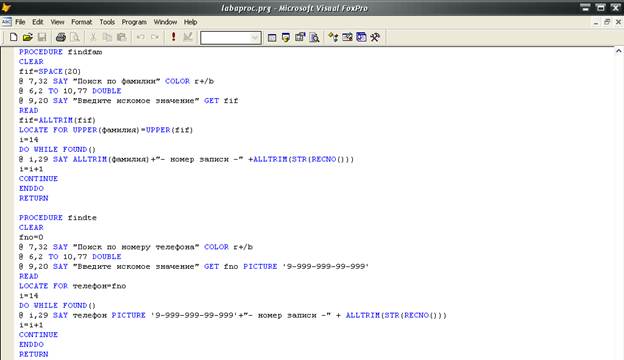The image size is (624, 360).
Task: Click the 'SAY телефон PICTURE' code line
Action: 233,315
